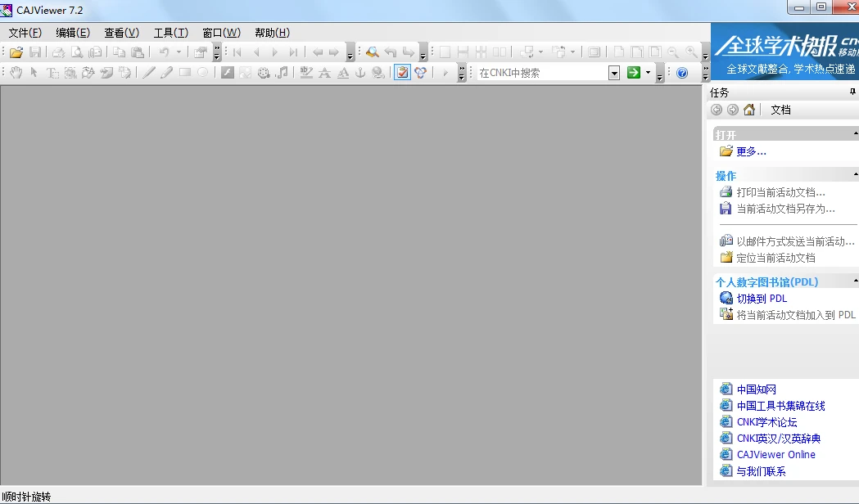Select the text recognition OCR tool

[88, 72]
